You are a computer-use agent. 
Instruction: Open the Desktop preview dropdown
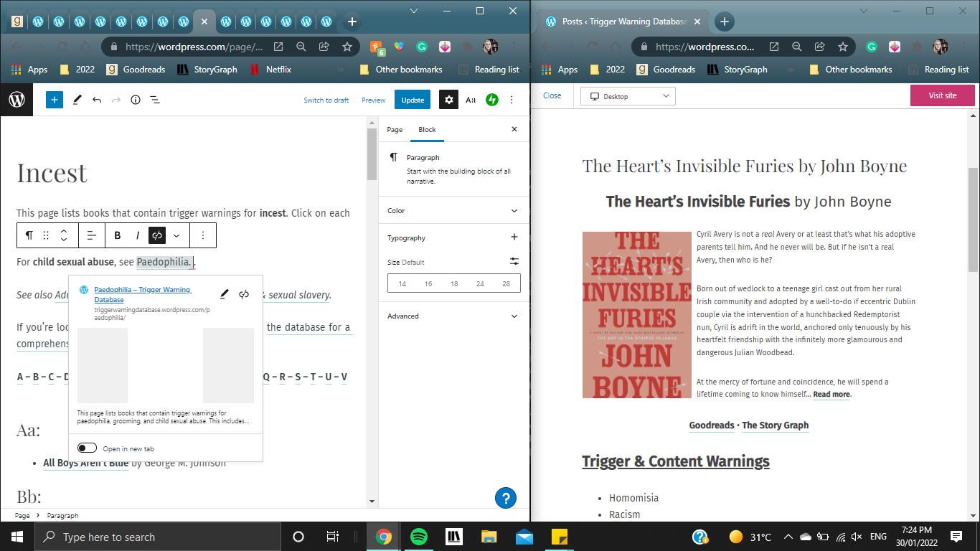click(628, 96)
